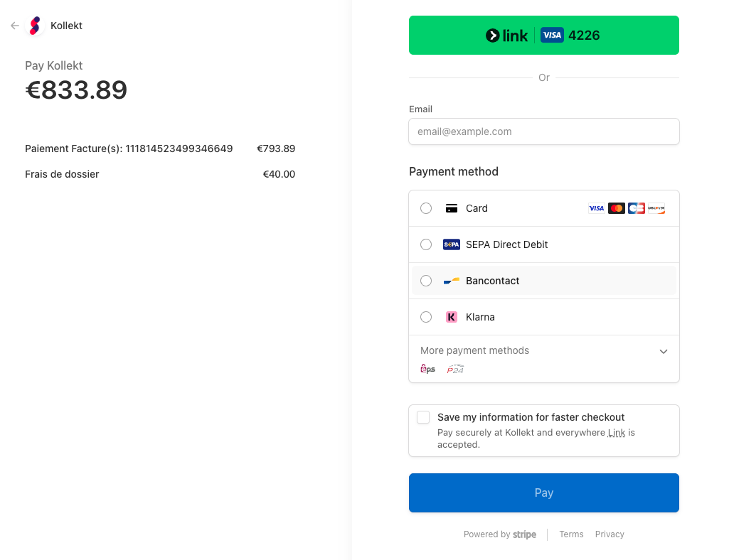The image size is (729, 560).
Task: Open the Privacy page
Action: [609, 534]
